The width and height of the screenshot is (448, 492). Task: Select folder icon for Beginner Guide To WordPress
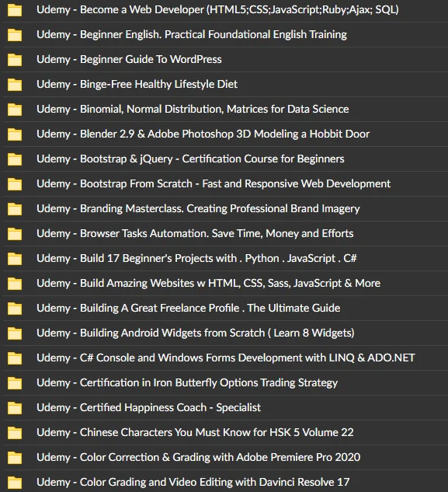pyautogui.click(x=15, y=60)
